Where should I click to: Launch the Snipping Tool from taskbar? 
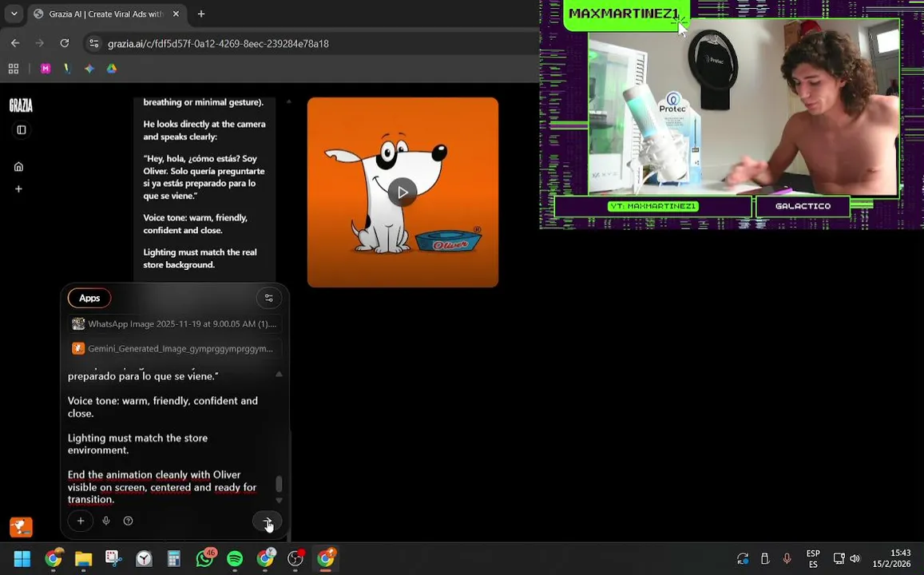pos(113,558)
